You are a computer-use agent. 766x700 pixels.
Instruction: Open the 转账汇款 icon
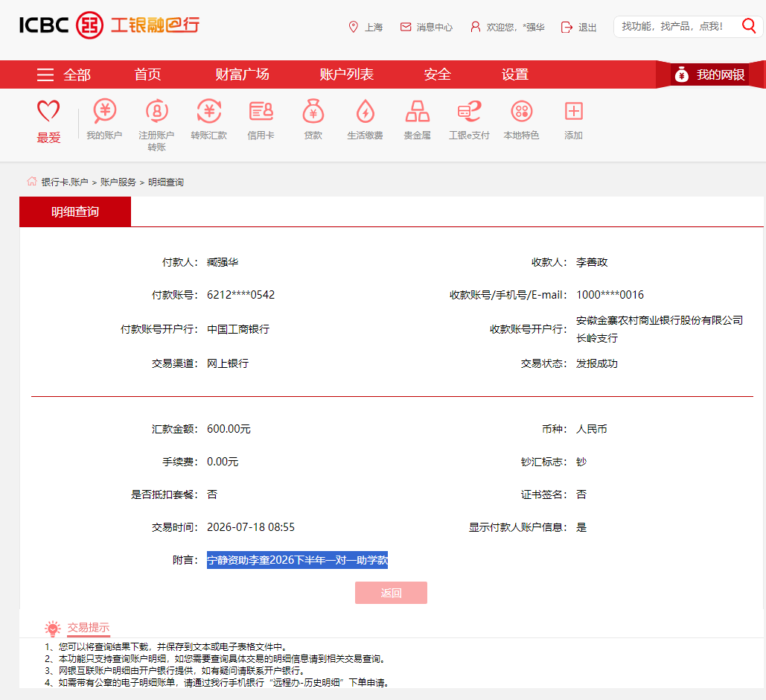click(x=209, y=111)
